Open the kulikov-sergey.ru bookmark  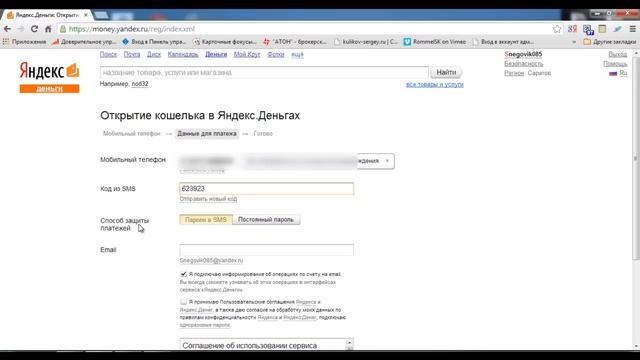(x=365, y=42)
